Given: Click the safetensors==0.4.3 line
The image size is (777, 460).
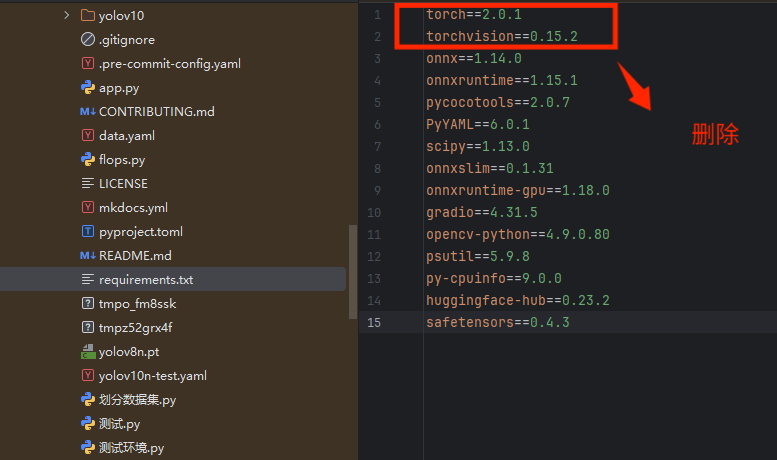Looking at the screenshot, I should 498,322.
